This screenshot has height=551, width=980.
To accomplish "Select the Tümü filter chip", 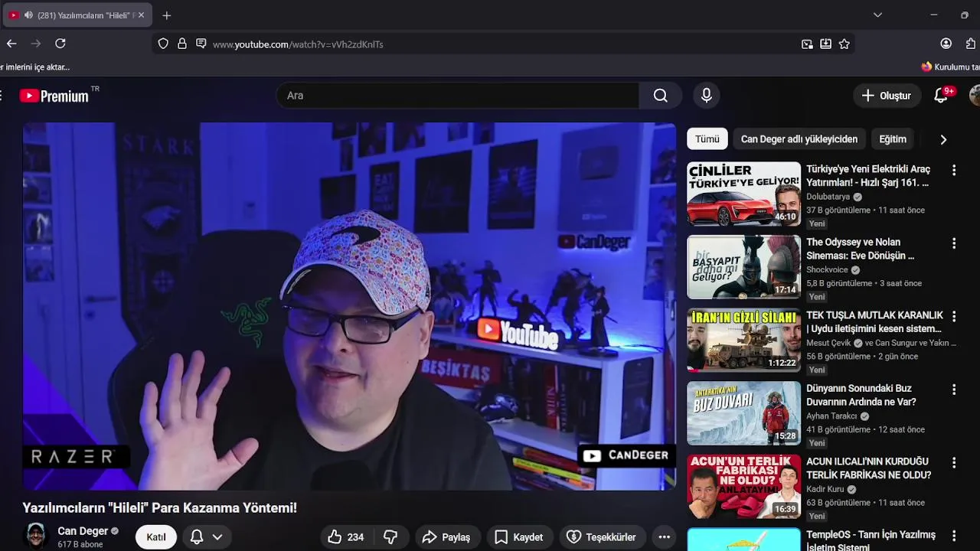I will coord(707,139).
